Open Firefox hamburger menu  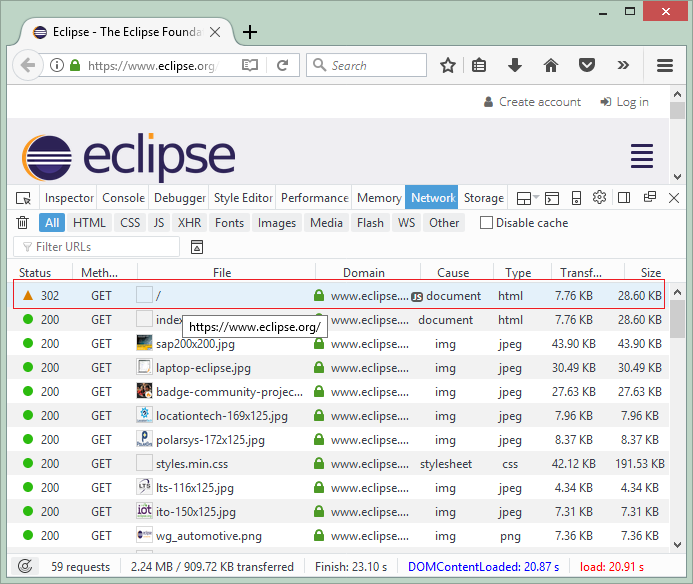coord(665,65)
